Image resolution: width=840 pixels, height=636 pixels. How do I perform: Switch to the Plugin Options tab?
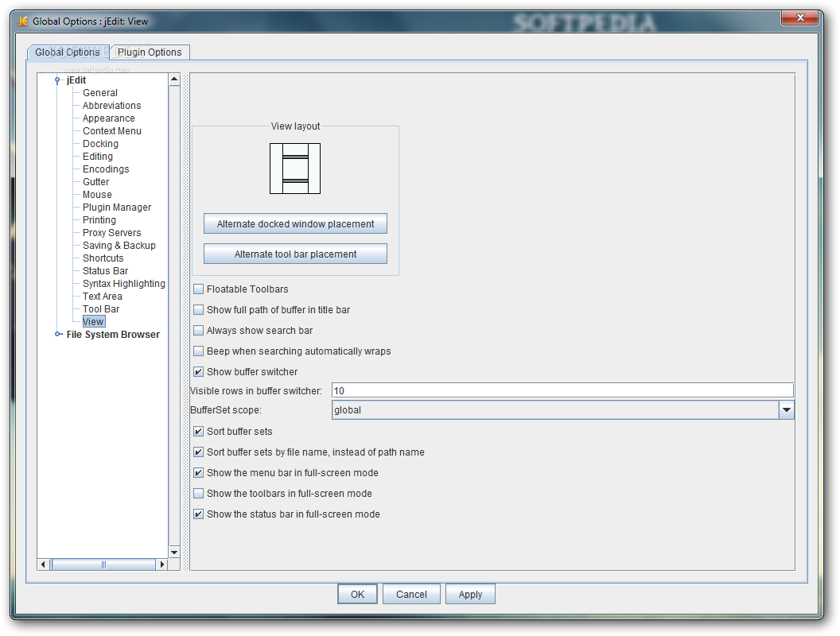click(x=150, y=52)
